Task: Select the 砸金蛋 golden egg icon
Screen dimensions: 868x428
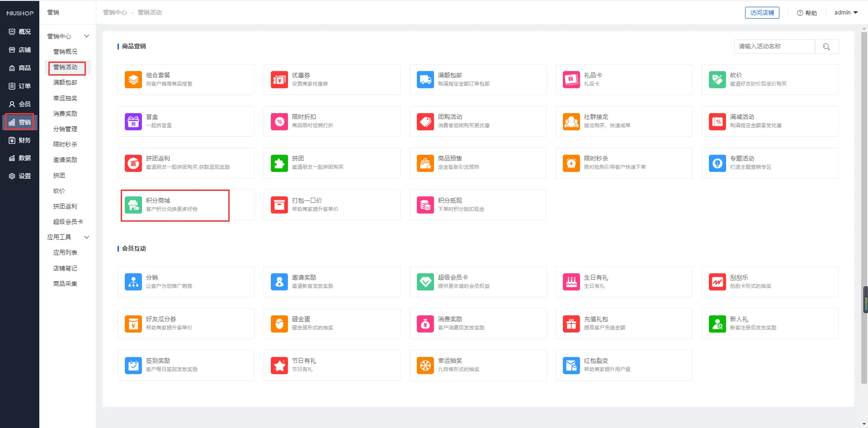Action: pos(279,323)
